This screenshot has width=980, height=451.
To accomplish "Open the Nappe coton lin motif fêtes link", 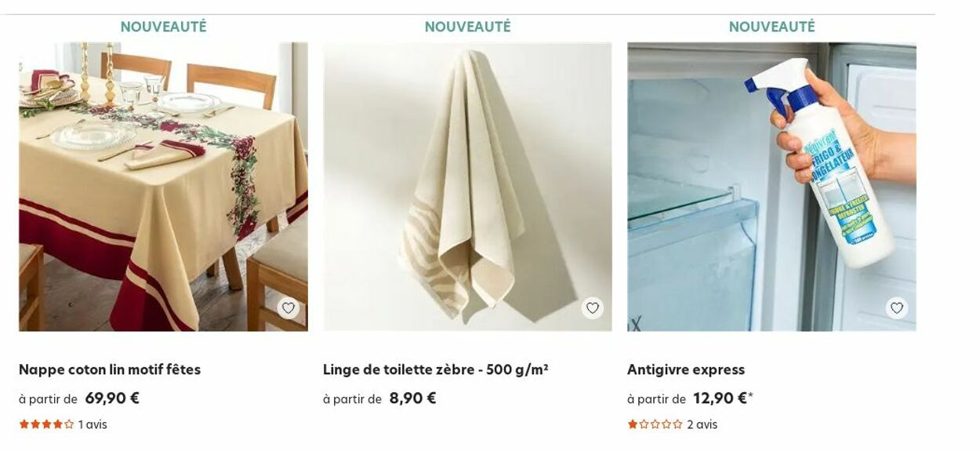I will point(110,369).
